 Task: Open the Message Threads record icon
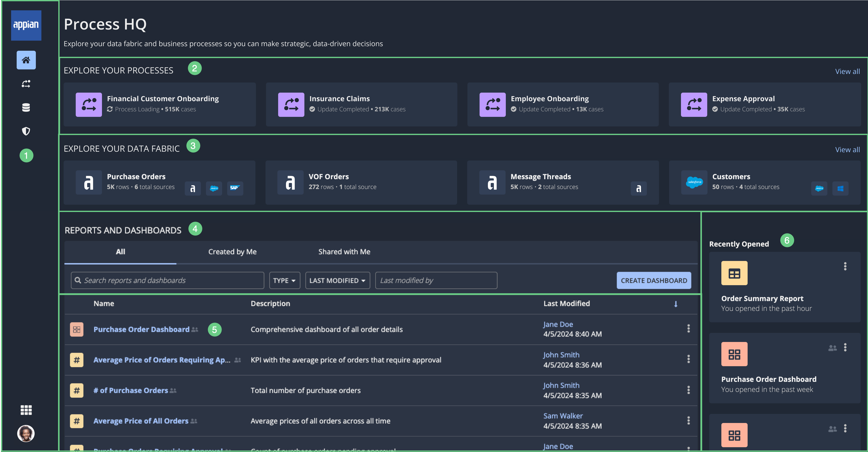coord(492,182)
